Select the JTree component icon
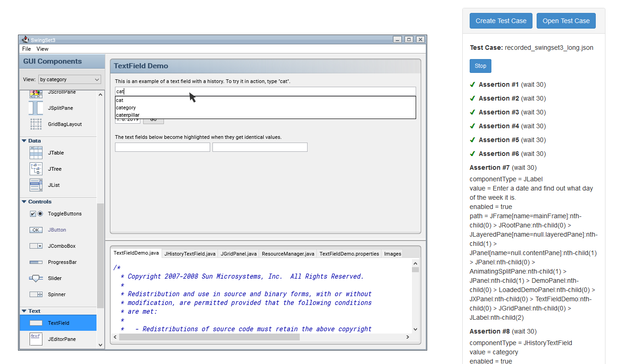Image resolution: width=617 pixels, height=364 pixels. (x=36, y=169)
